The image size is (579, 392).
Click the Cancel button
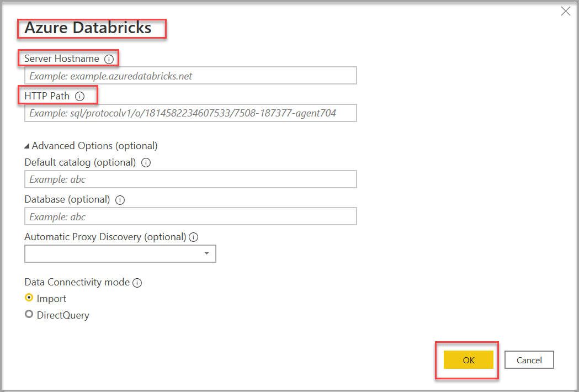tap(529, 360)
